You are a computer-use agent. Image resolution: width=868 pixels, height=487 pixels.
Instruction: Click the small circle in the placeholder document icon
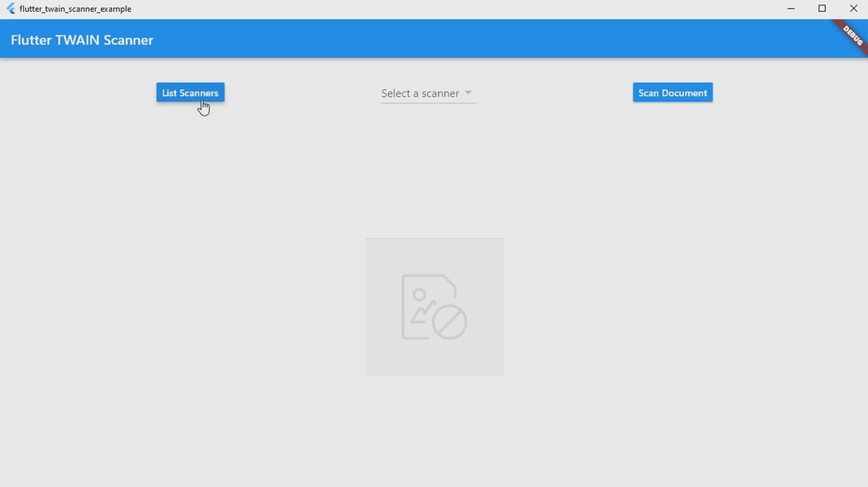[x=420, y=295]
